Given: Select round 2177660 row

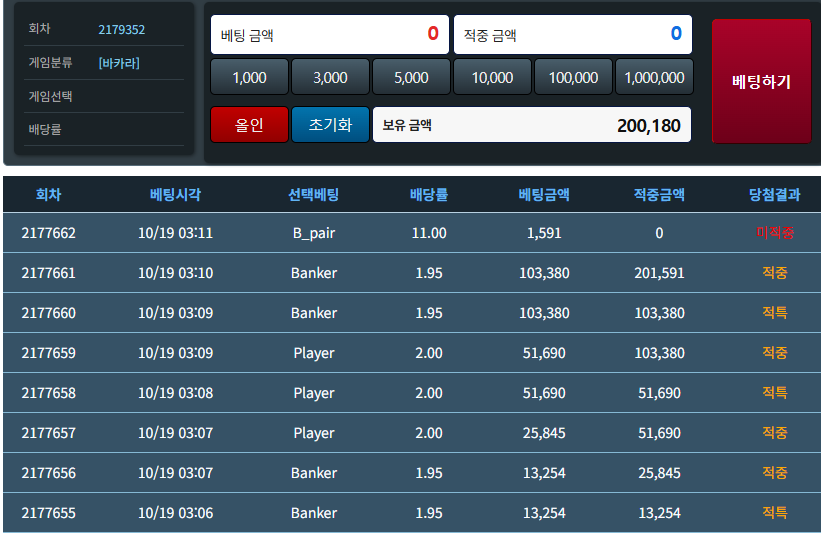Looking at the screenshot, I should click(412, 313).
